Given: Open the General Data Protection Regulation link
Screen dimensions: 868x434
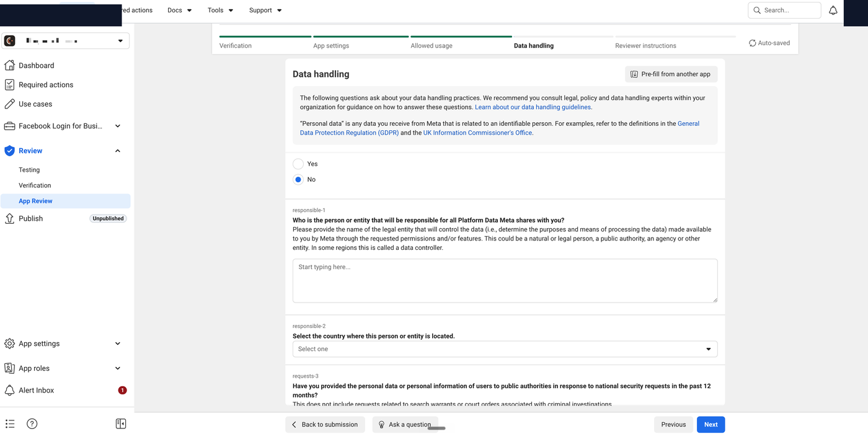Looking at the screenshot, I should click(500, 128).
